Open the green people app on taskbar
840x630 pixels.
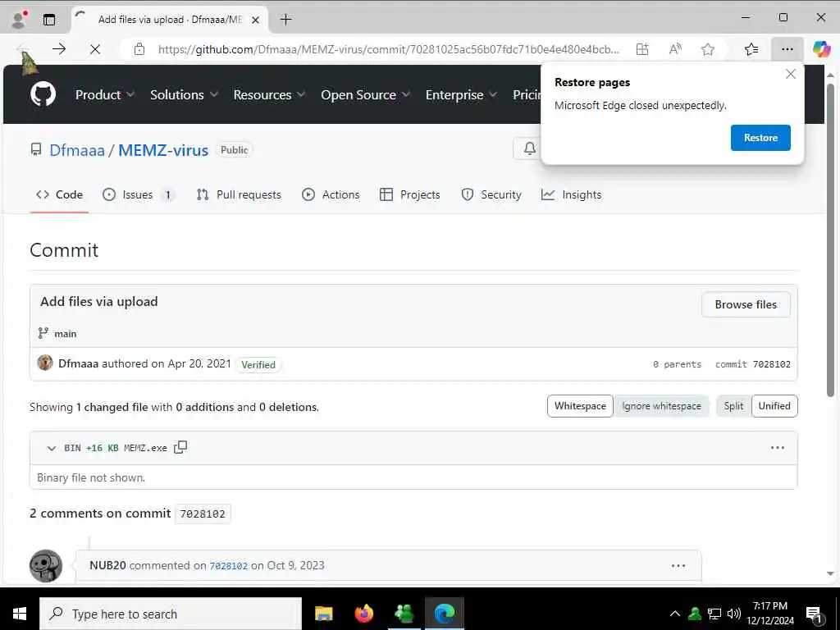(x=404, y=614)
